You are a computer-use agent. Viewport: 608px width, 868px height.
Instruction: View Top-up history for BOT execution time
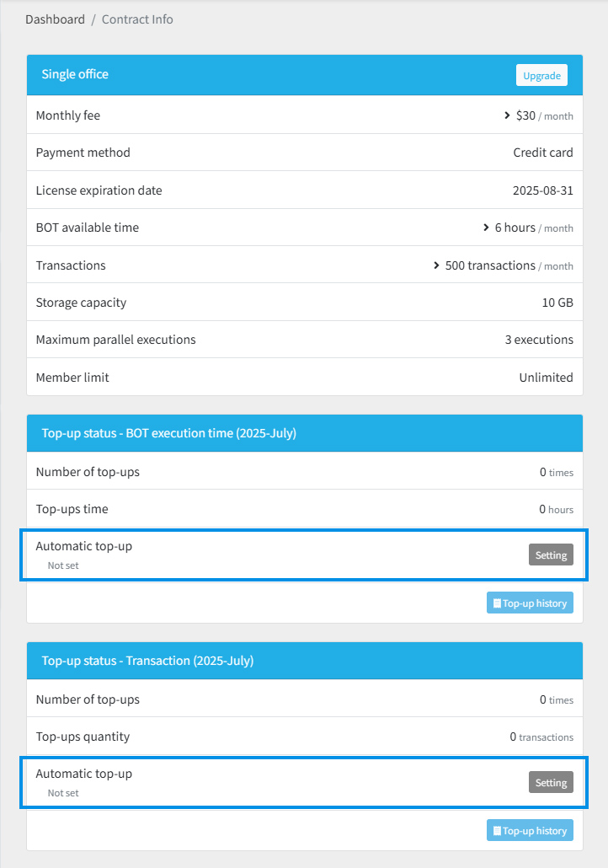(530, 603)
